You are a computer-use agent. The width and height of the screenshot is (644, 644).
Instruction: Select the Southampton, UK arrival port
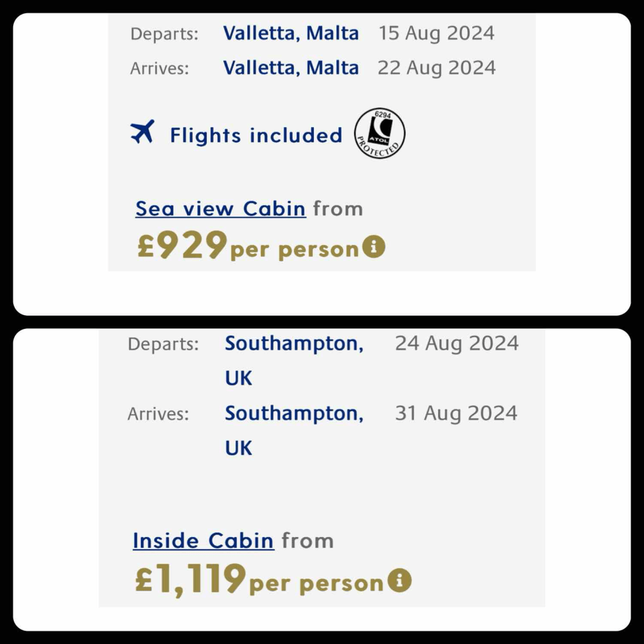pos(294,430)
